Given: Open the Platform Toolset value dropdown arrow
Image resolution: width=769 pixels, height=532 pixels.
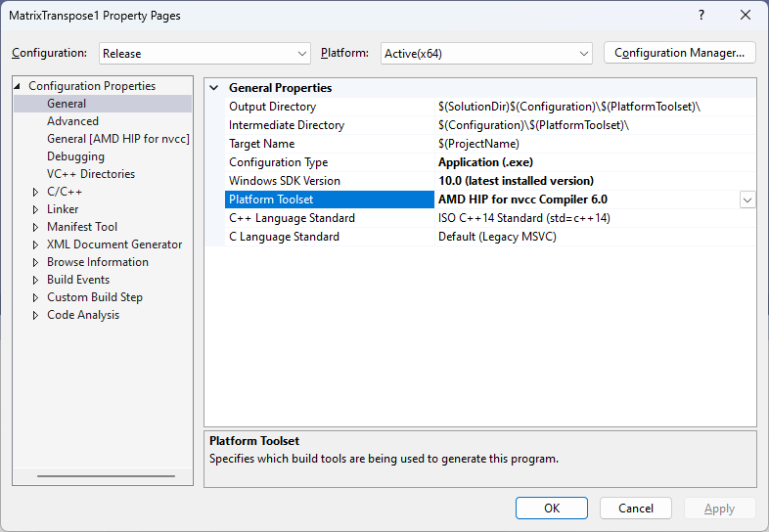Looking at the screenshot, I should tap(746, 199).
